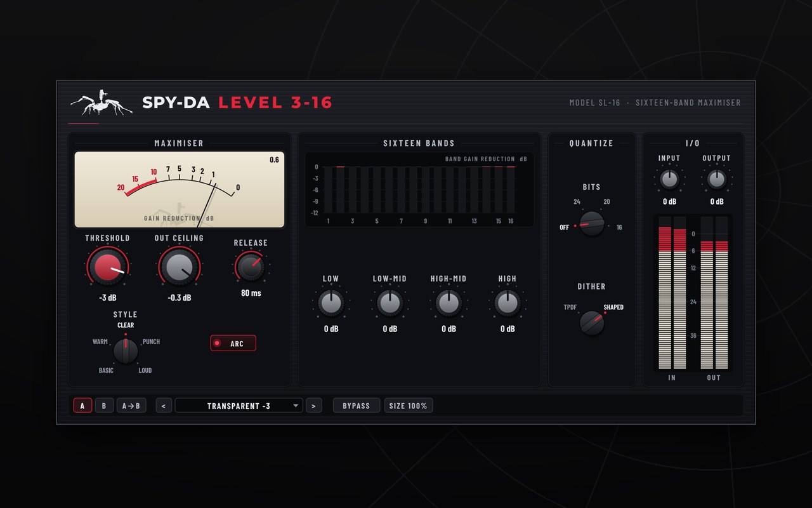The image size is (812, 508).
Task: Click the HIGH-MID band gain knob
Action: [x=449, y=304]
